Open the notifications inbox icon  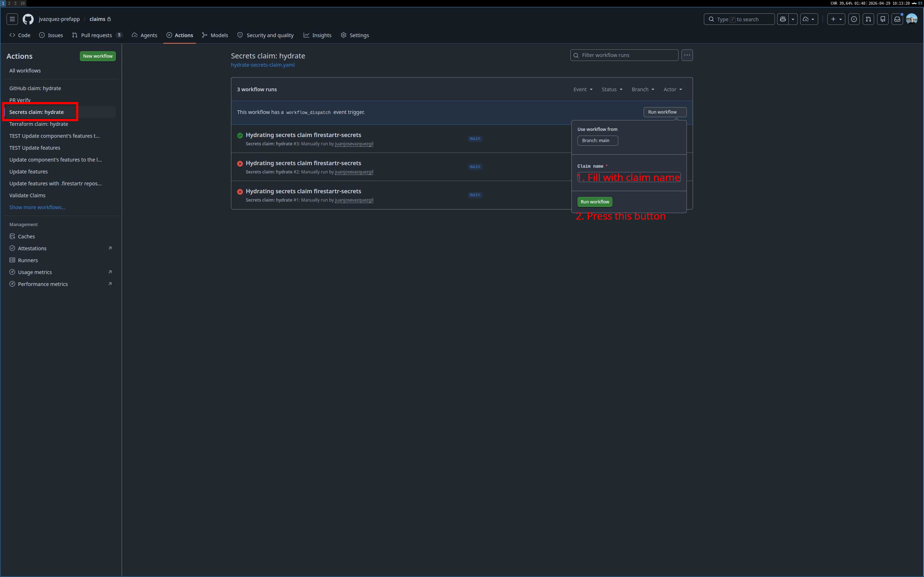(897, 19)
